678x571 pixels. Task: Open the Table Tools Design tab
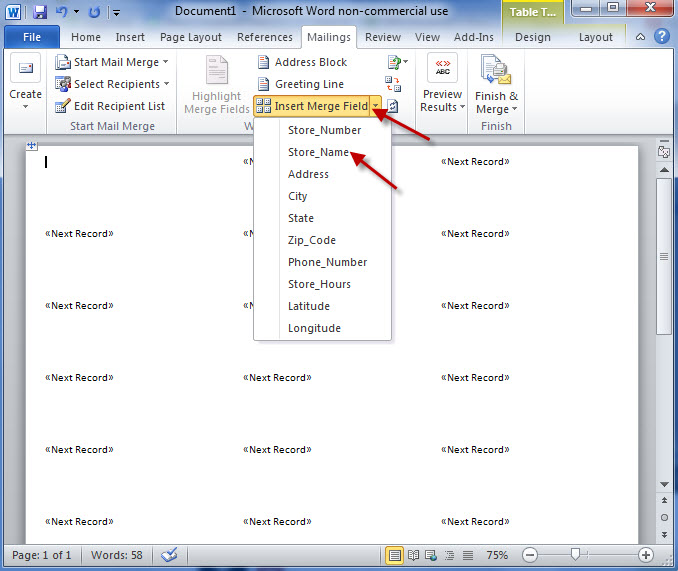coord(533,38)
